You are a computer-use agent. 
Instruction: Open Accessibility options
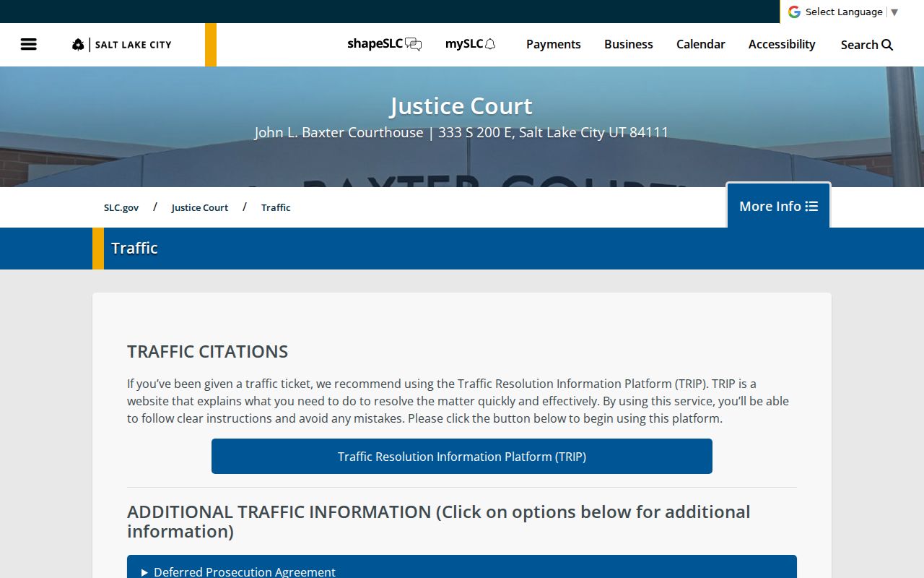pyautogui.click(x=782, y=44)
